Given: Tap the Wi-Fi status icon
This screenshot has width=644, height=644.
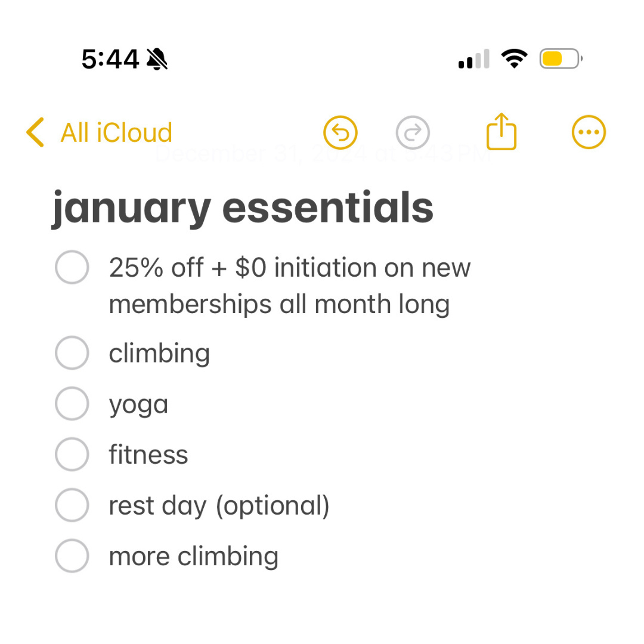Looking at the screenshot, I should [514, 58].
